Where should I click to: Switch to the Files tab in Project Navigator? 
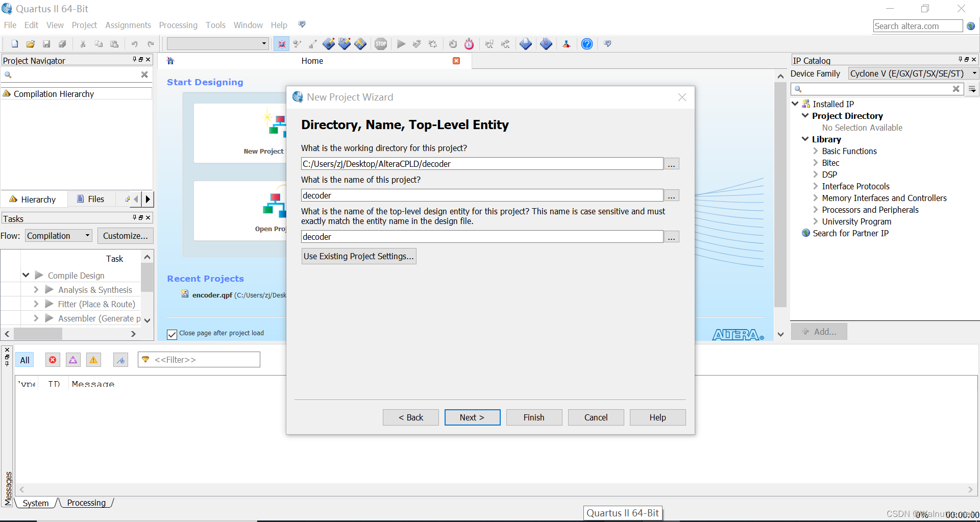pos(90,199)
